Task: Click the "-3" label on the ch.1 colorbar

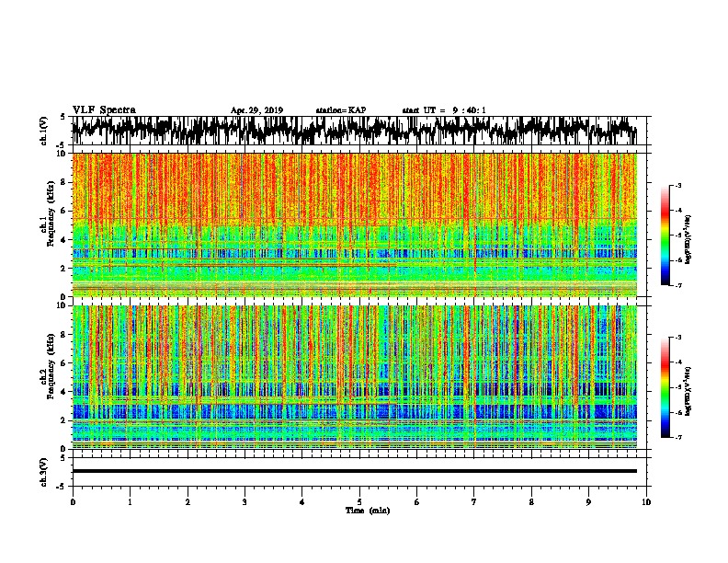Action: tap(677, 186)
